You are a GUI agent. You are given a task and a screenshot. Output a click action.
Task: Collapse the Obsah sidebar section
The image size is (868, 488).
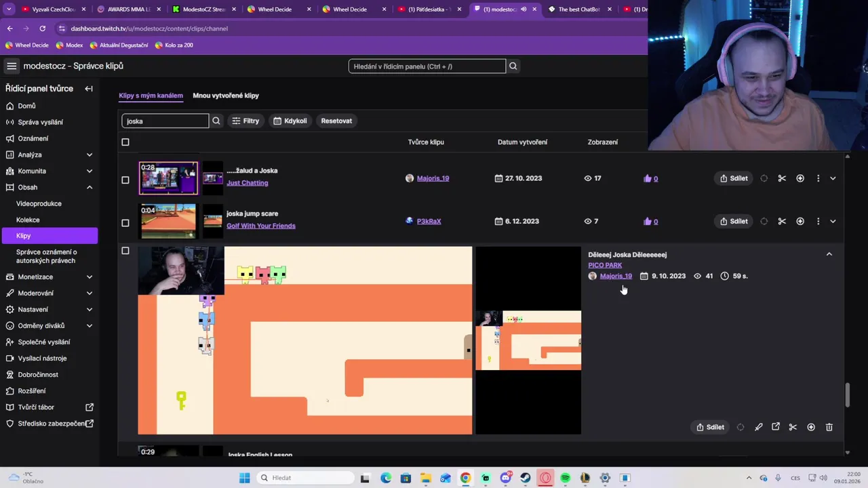click(x=90, y=187)
